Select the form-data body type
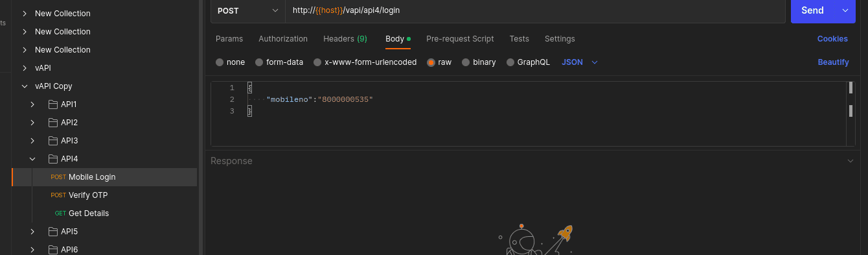 (259, 62)
